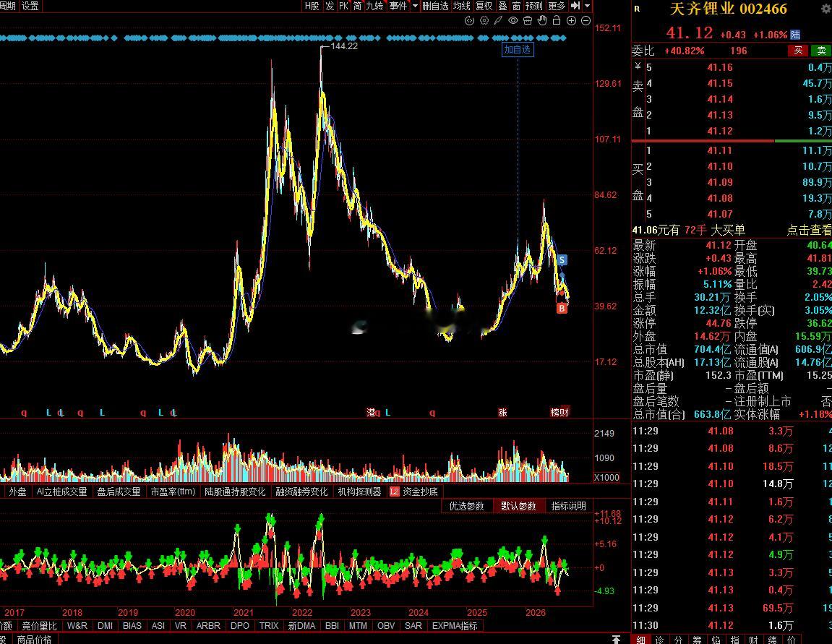Zoom in with the plus circle icon
The height and width of the screenshot is (644, 832).
tap(571, 21)
